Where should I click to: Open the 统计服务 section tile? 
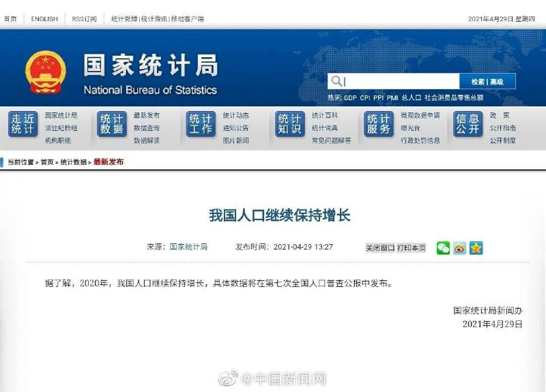pyautogui.click(x=379, y=124)
